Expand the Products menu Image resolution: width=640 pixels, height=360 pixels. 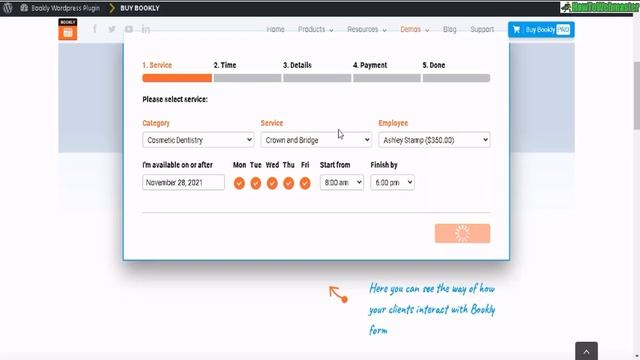(x=315, y=29)
